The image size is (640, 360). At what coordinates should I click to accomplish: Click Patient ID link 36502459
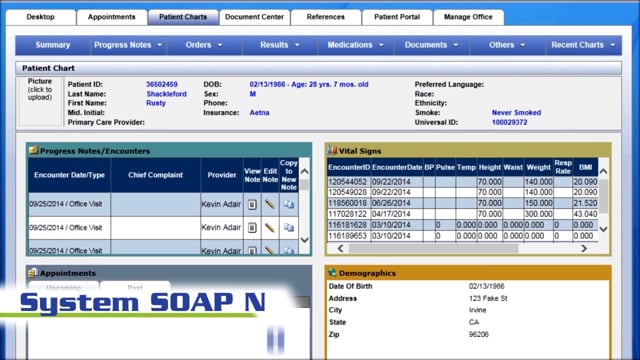[x=162, y=84]
